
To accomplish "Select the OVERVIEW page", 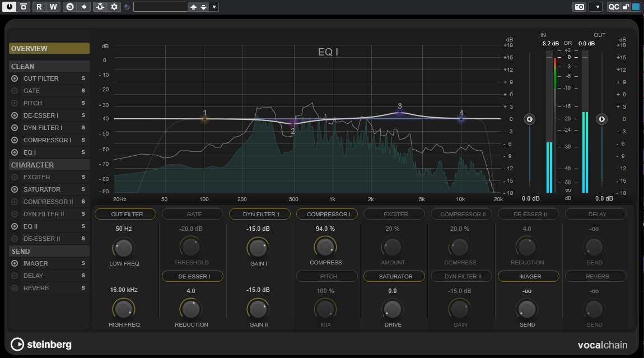I will [x=49, y=48].
